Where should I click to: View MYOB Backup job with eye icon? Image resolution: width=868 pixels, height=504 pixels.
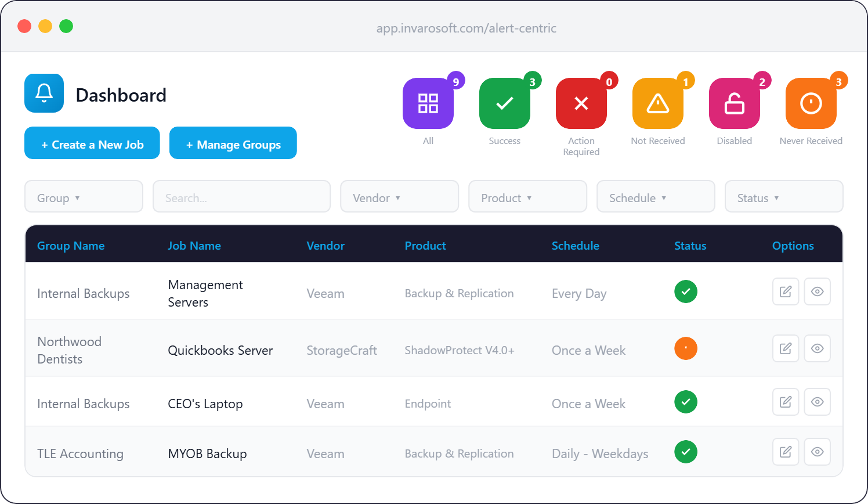pos(818,452)
